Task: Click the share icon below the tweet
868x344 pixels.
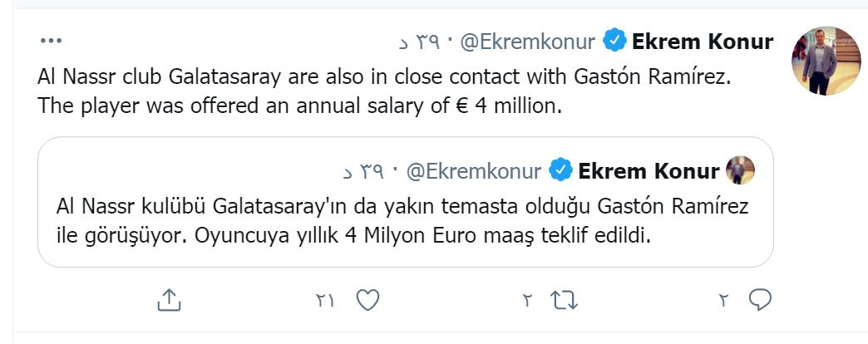Action: [x=169, y=300]
